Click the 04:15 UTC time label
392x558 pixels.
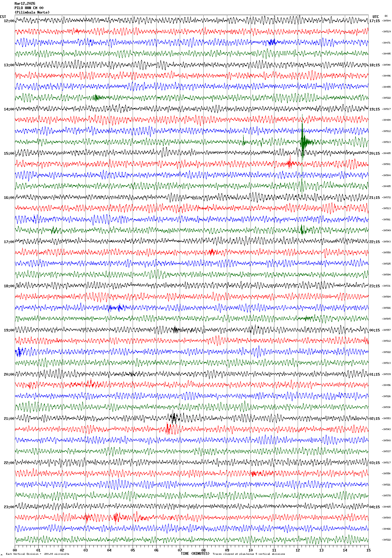click(x=374, y=507)
